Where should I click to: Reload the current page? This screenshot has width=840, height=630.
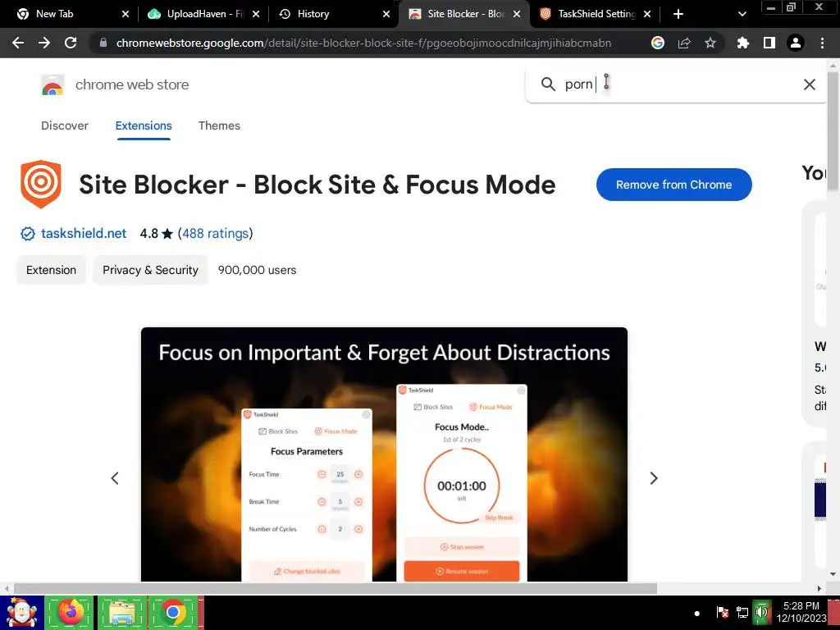71,43
